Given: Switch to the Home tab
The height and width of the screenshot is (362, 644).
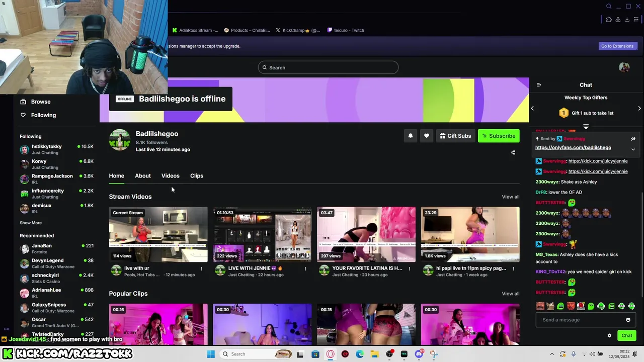Looking at the screenshot, I should point(116,176).
